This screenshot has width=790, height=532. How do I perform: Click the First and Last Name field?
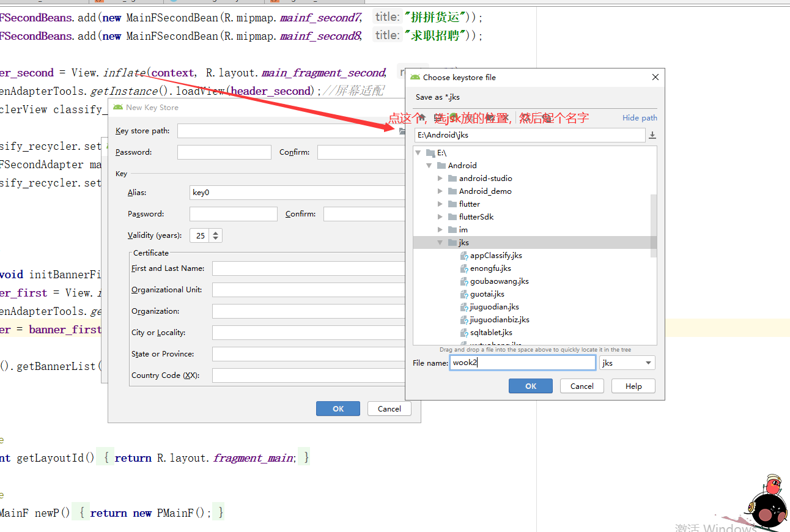click(309, 268)
